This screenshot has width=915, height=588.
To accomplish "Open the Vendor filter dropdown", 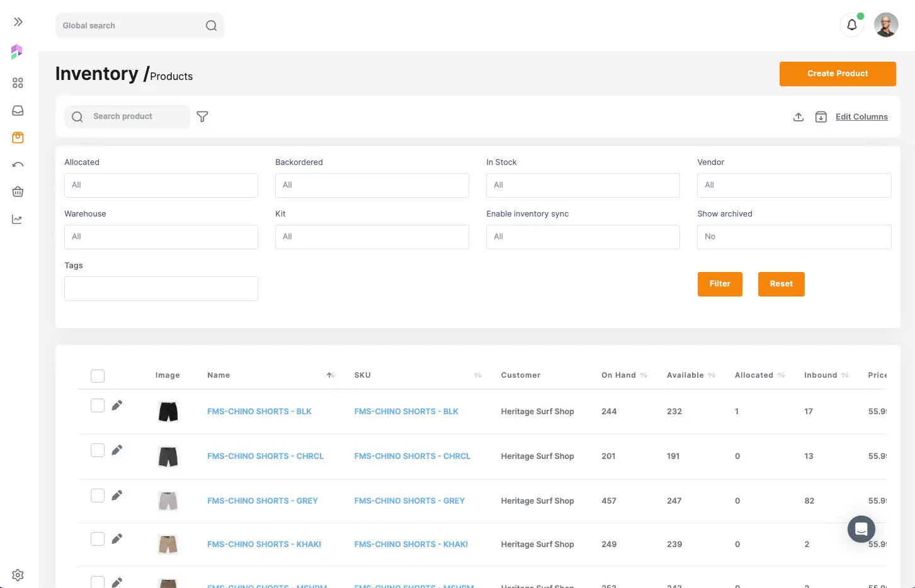I will point(793,185).
